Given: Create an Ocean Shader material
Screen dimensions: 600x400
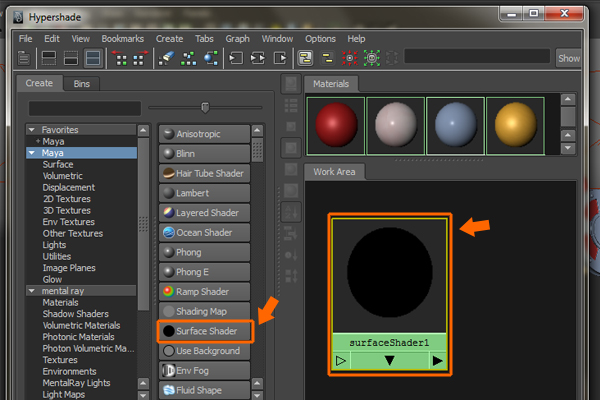Looking at the screenshot, I should click(x=205, y=233).
